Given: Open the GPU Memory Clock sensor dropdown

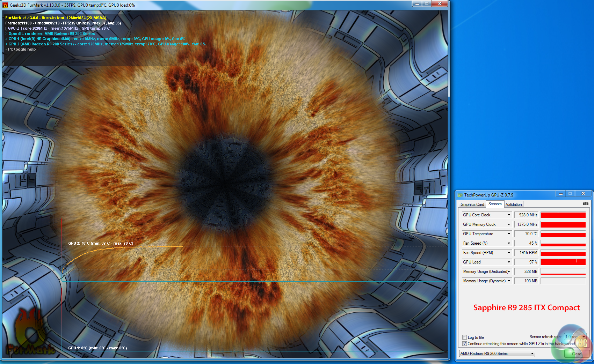Looking at the screenshot, I should click(509, 224).
